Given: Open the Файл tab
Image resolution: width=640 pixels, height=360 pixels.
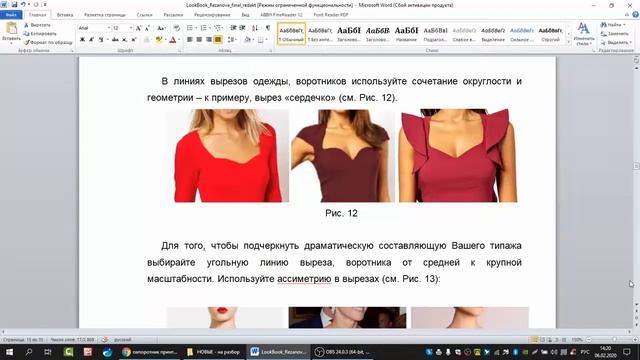Looking at the screenshot, I should (11, 15).
